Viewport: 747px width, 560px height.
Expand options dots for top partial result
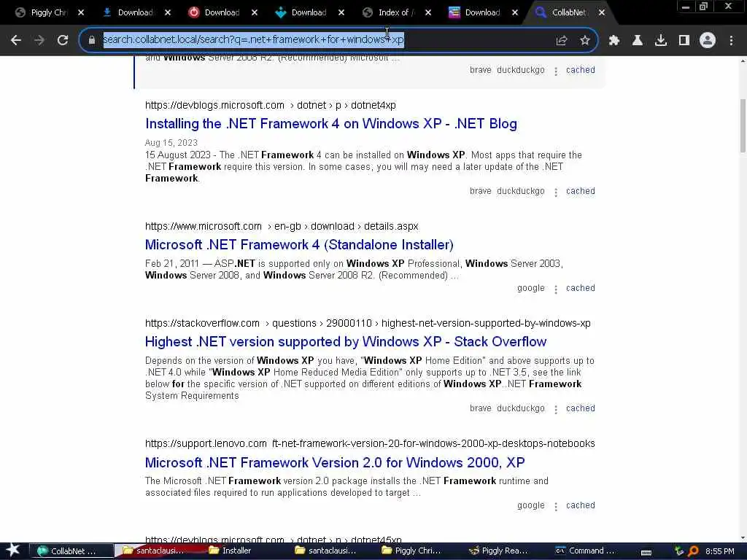click(x=555, y=71)
